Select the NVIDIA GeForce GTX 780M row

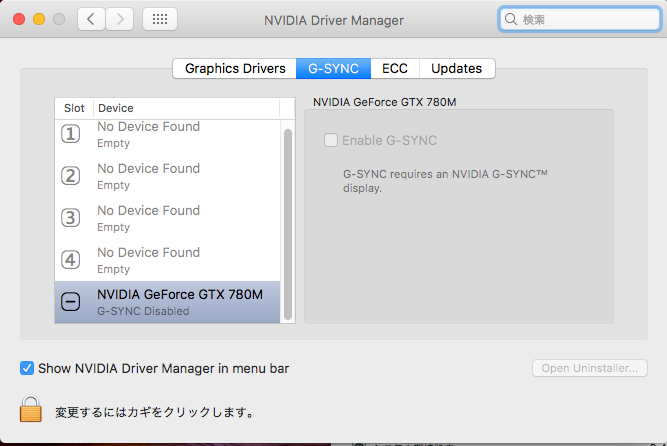(180, 302)
